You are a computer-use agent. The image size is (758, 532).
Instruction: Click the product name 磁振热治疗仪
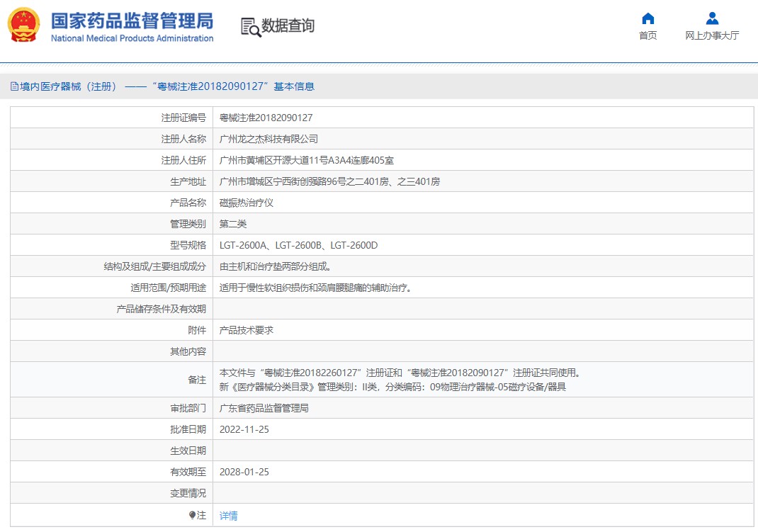(x=247, y=203)
